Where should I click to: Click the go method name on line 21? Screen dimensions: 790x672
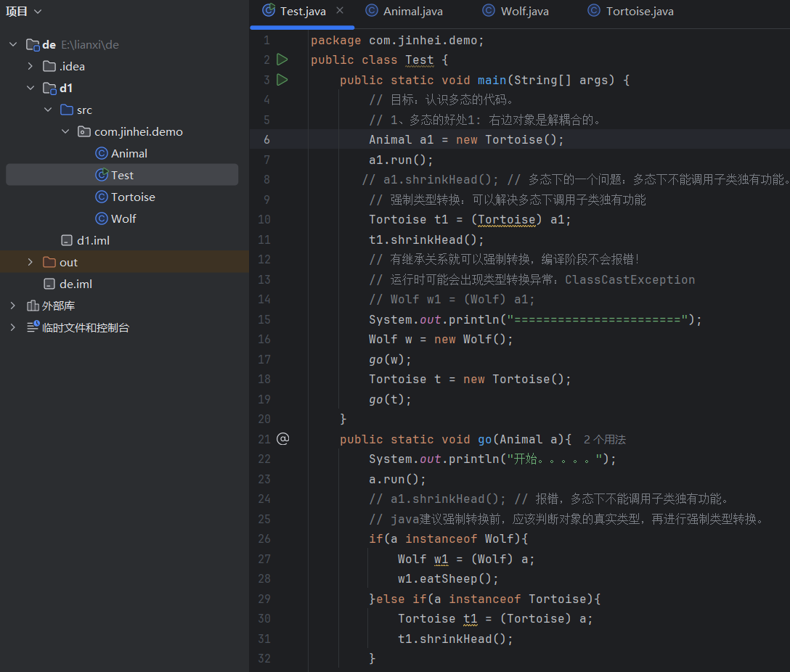485,440
